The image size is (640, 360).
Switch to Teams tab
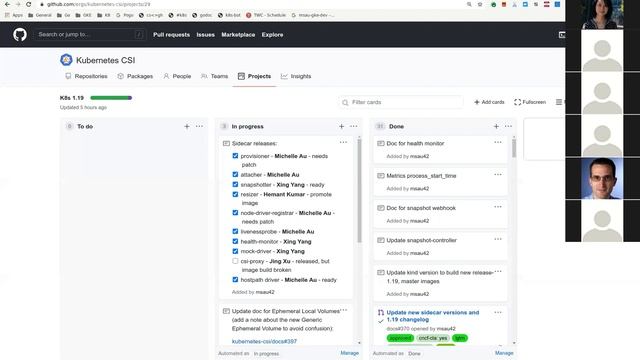(x=214, y=76)
